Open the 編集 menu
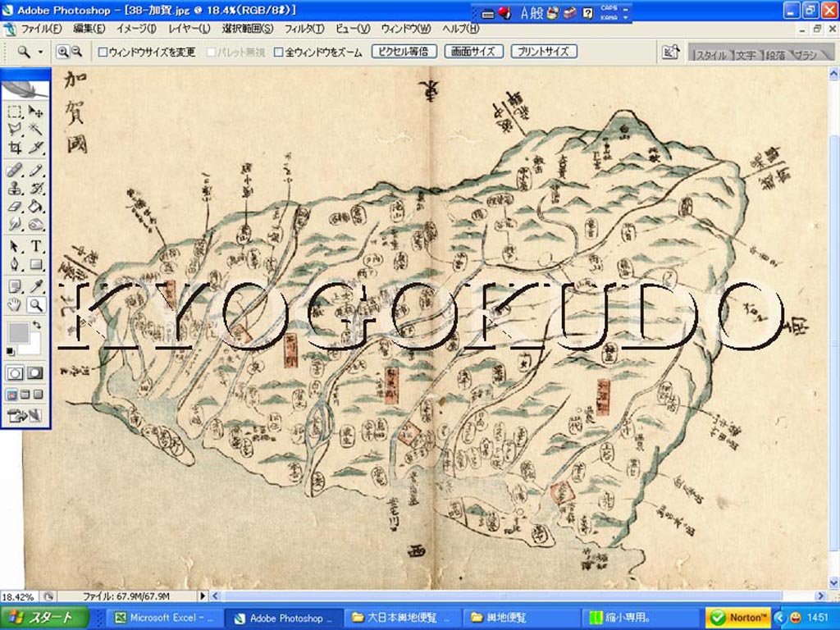Image resolution: width=840 pixels, height=630 pixels. (89, 29)
